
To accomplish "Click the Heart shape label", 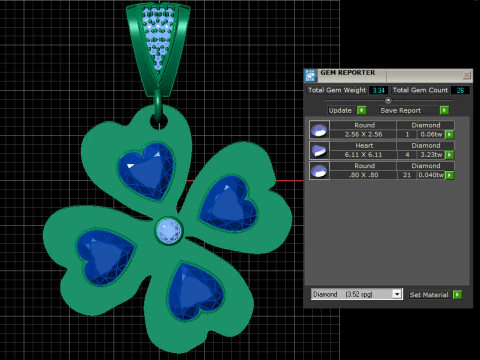I will pos(364,146).
